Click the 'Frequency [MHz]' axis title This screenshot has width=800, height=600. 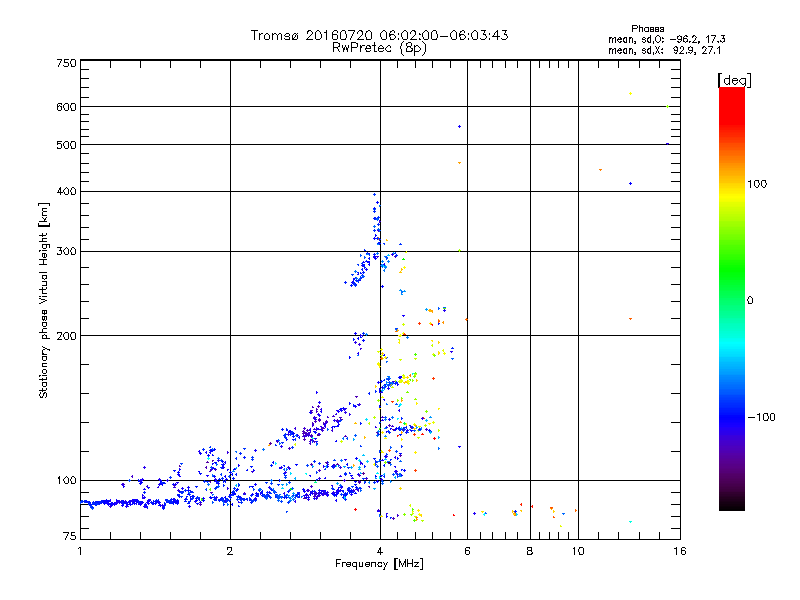click(x=379, y=564)
